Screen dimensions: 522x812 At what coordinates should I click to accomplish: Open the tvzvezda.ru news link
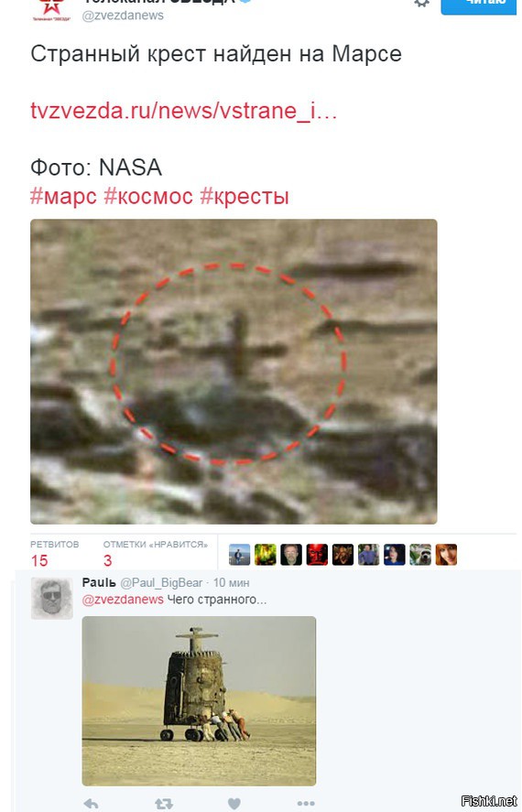pos(184,111)
